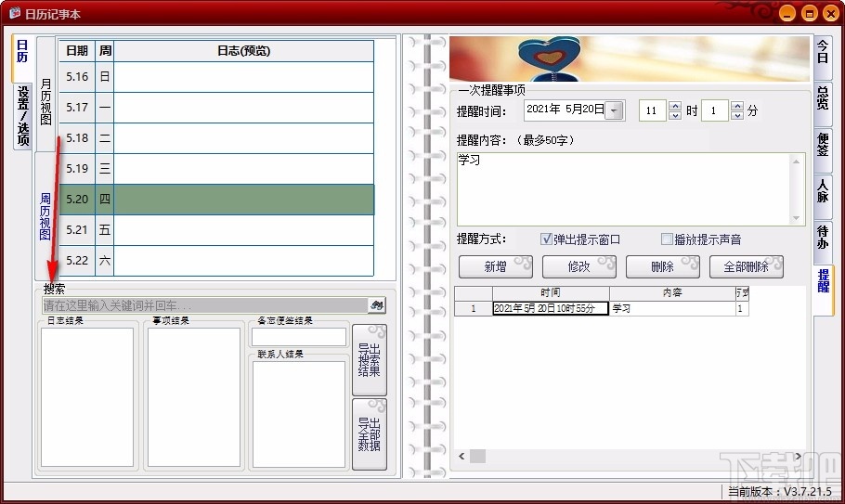This screenshot has height=504, width=845.
Task: Decrease the hour value with down arrow
Action: pos(675,115)
